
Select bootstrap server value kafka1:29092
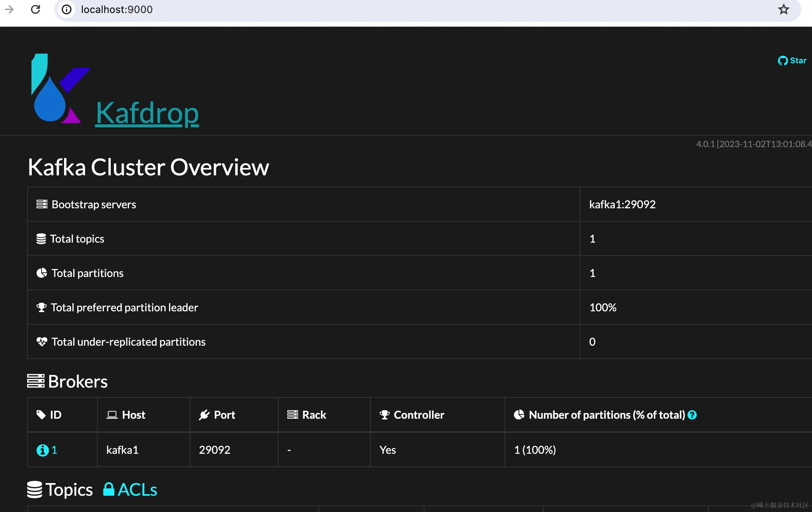(622, 204)
